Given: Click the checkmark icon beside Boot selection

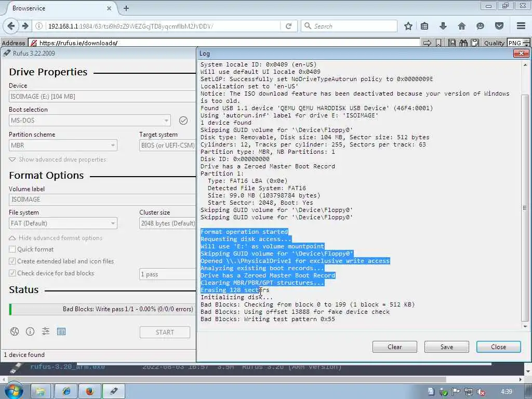Looking at the screenshot, I should coord(183,121).
